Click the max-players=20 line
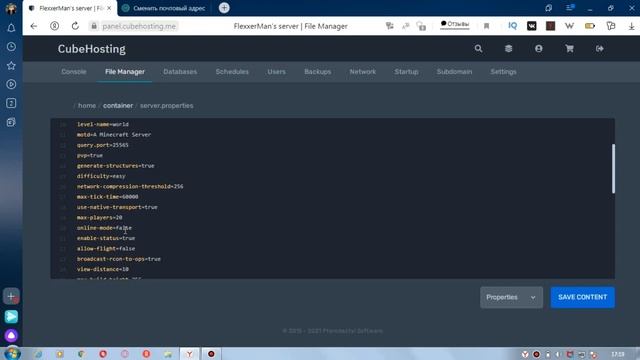Image resolution: width=640 pixels, height=360 pixels. click(x=99, y=218)
